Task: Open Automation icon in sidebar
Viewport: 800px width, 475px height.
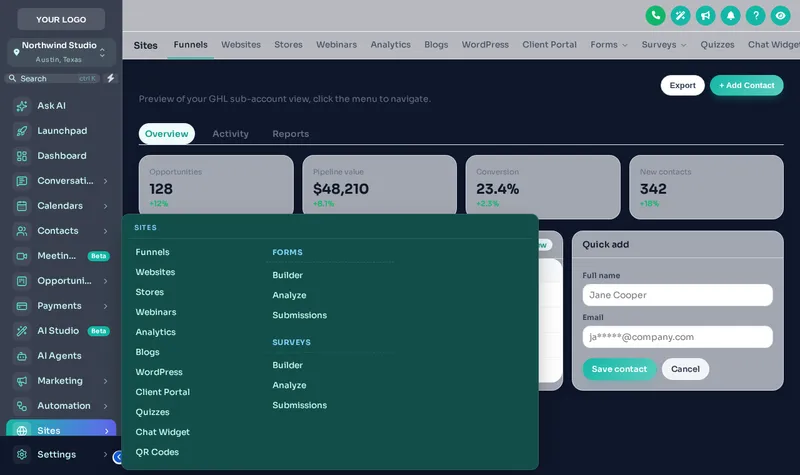Action: coord(22,406)
